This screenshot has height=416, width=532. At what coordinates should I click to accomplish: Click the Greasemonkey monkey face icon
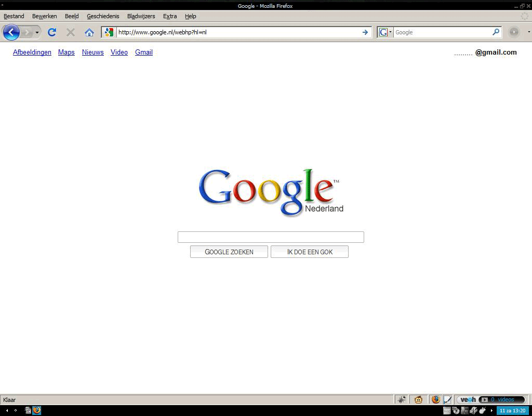(x=418, y=400)
